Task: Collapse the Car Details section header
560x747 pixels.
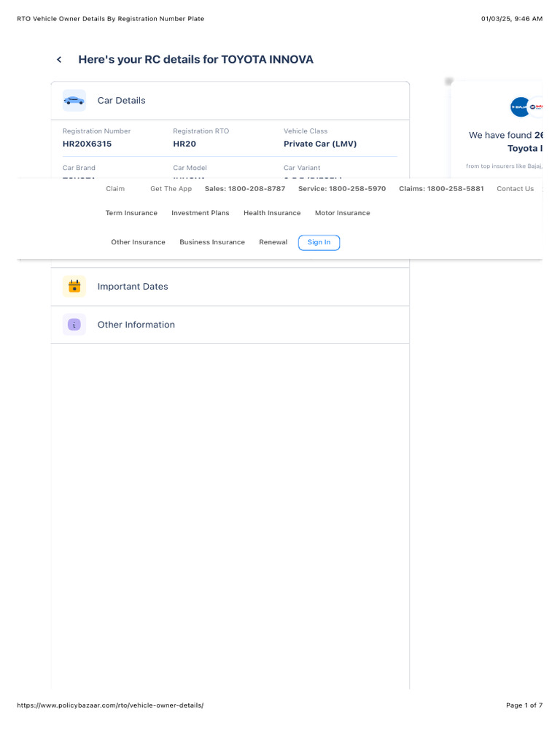Action: pyautogui.click(x=230, y=101)
